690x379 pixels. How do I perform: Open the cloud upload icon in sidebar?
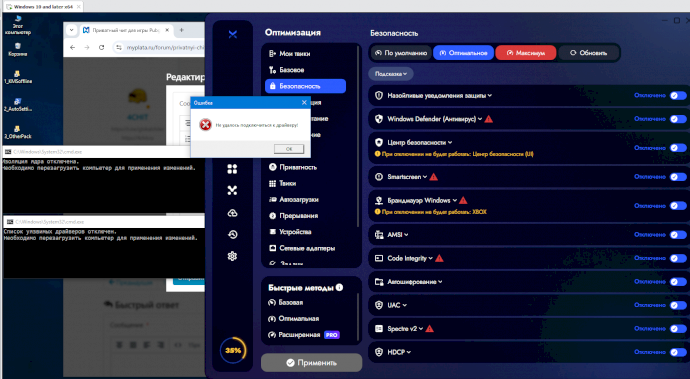pos(232,213)
